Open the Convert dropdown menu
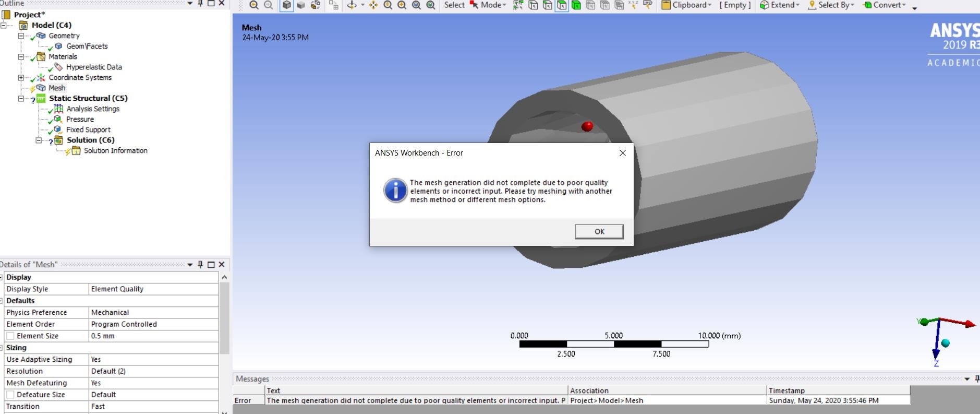980x414 pixels. pos(885,5)
